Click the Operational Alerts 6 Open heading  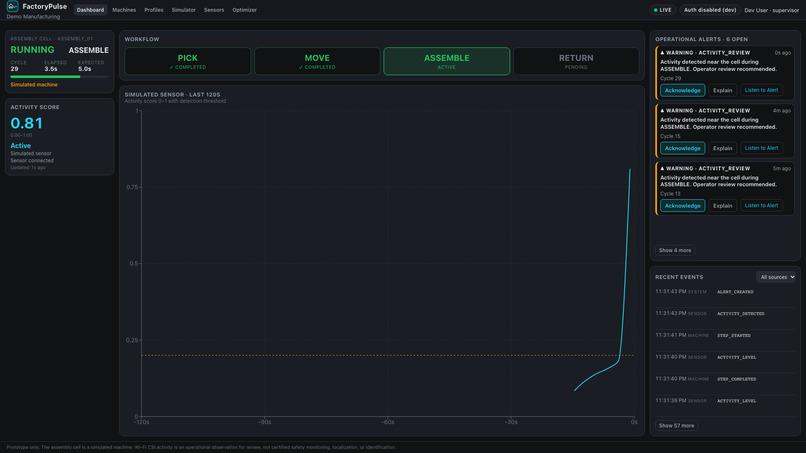(701, 39)
